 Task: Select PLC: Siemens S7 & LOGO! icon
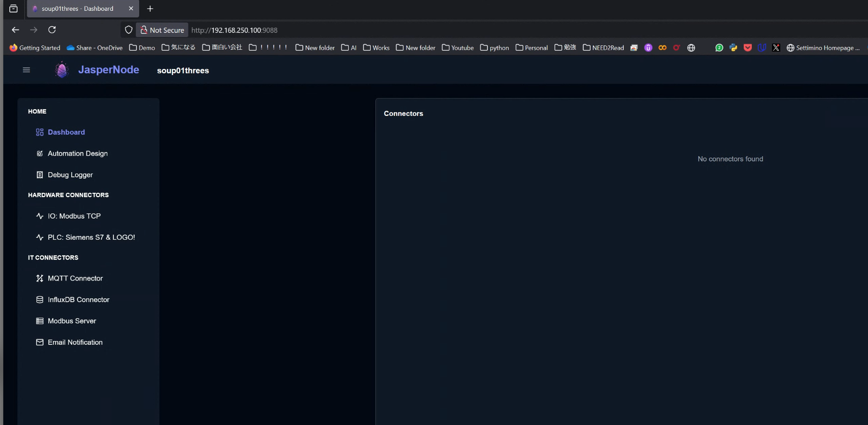click(x=40, y=237)
